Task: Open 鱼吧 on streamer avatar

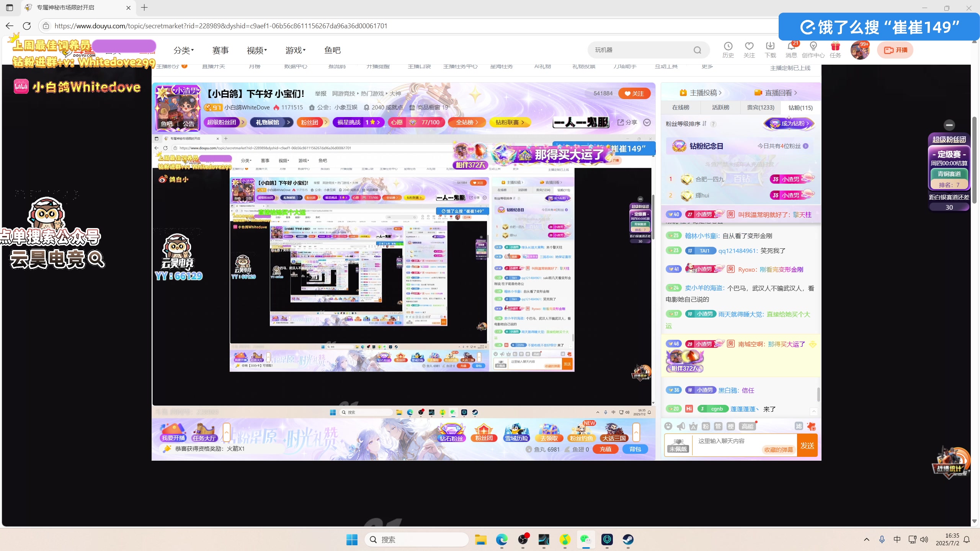Action: (167, 124)
